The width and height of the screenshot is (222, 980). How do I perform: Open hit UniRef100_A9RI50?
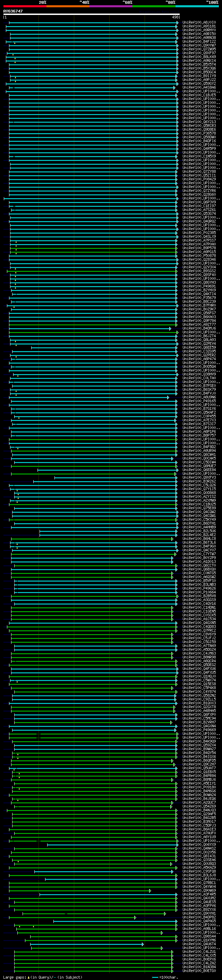click(199, 34)
